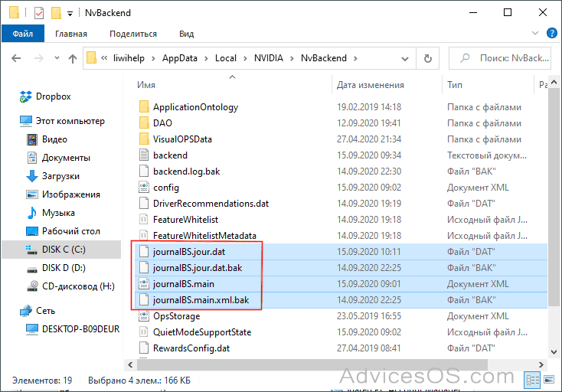
Task: Click NvBackend in the address path
Action: point(324,58)
